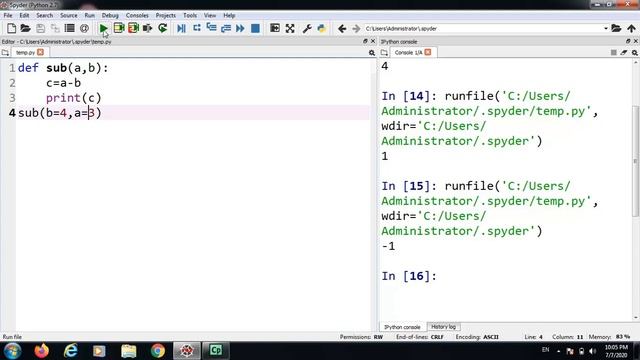Open the Edit menu
The width and height of the screenshot is (640, 360).
pyautogui.click(x=24, y=16)
